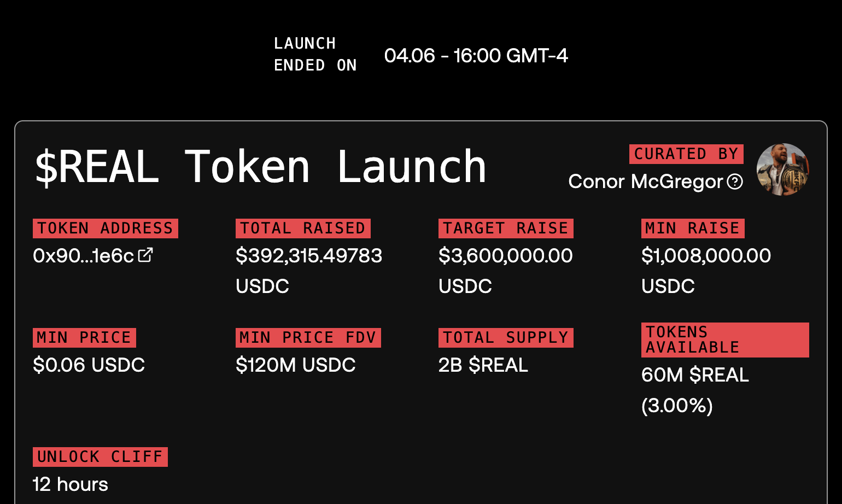Select the $REAL Token Launch title
The height and width of the screenshot is (504, 842).
(260, 167)
